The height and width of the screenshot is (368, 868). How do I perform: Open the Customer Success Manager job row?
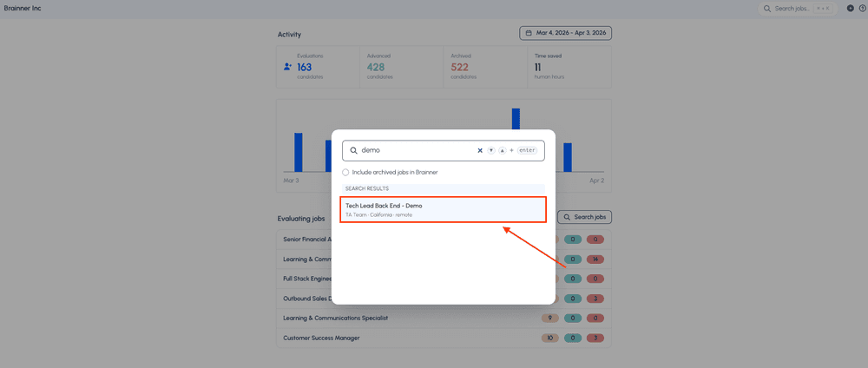[x=444, y=338]
